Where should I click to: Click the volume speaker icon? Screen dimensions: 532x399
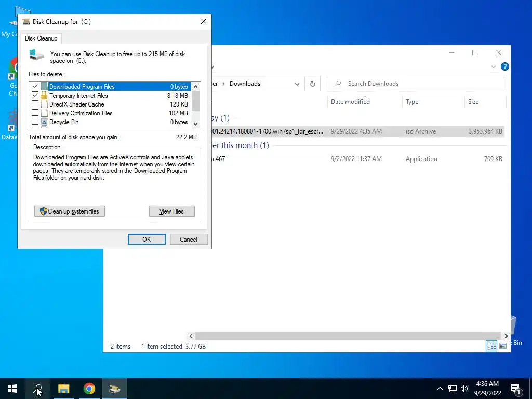(464, 389)
